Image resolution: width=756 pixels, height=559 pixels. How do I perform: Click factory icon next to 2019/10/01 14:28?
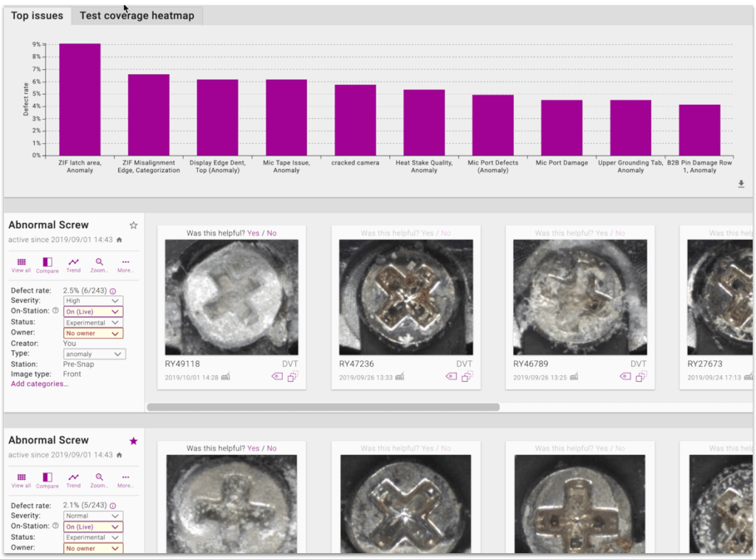[226, 377]
